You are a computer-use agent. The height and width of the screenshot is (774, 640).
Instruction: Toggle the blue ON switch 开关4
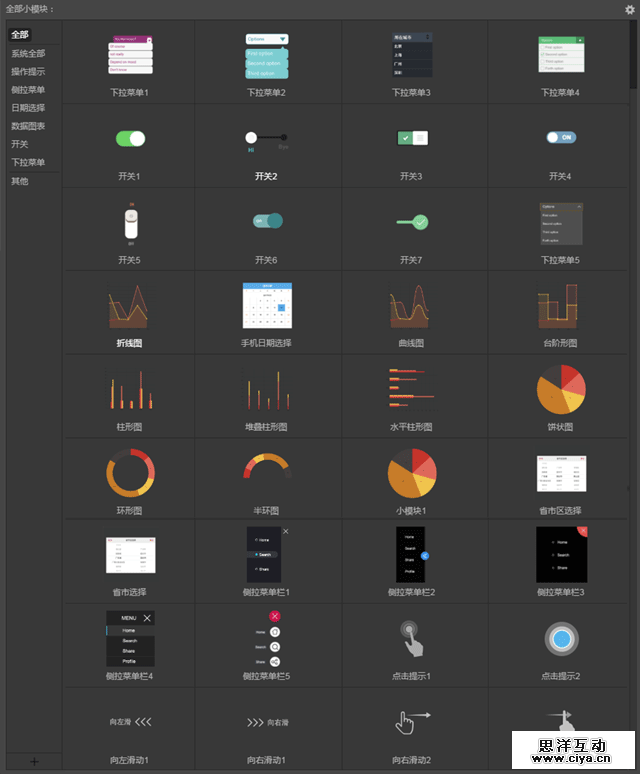560,137
